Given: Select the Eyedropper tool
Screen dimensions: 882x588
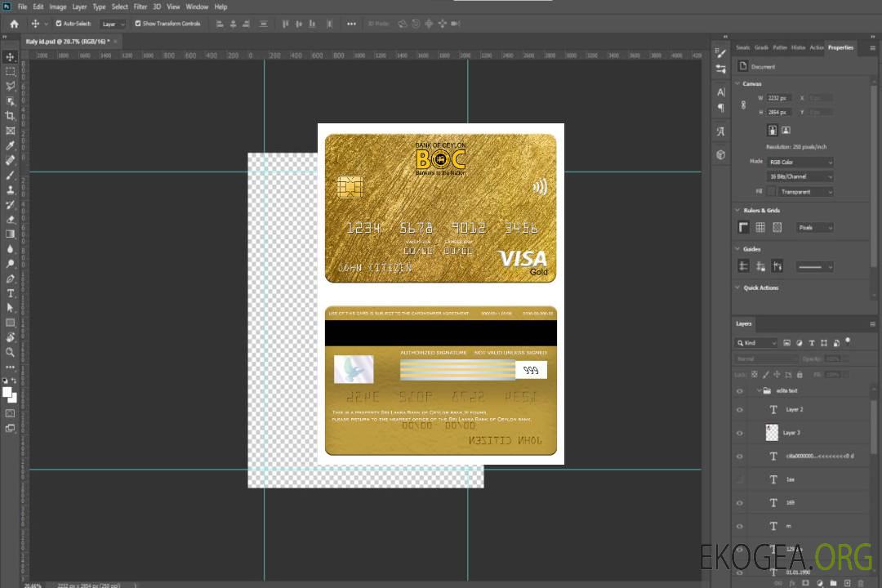Looking at the screenshot, I should click(10, 145).
